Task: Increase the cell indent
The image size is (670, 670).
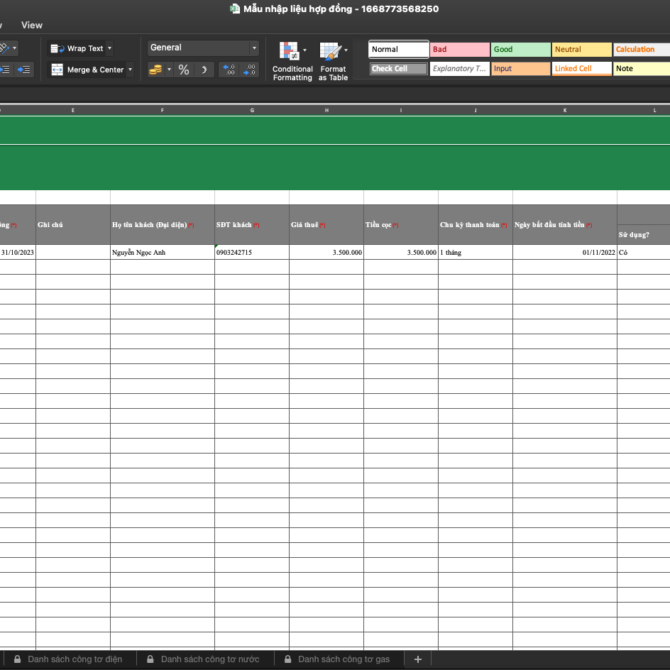Action: 23,70
